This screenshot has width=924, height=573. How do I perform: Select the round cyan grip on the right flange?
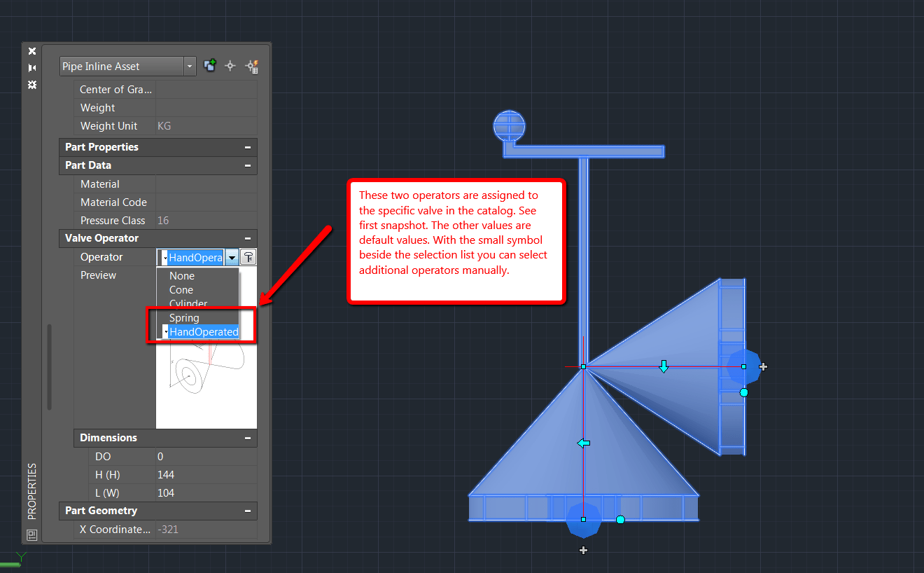(743, 392)
